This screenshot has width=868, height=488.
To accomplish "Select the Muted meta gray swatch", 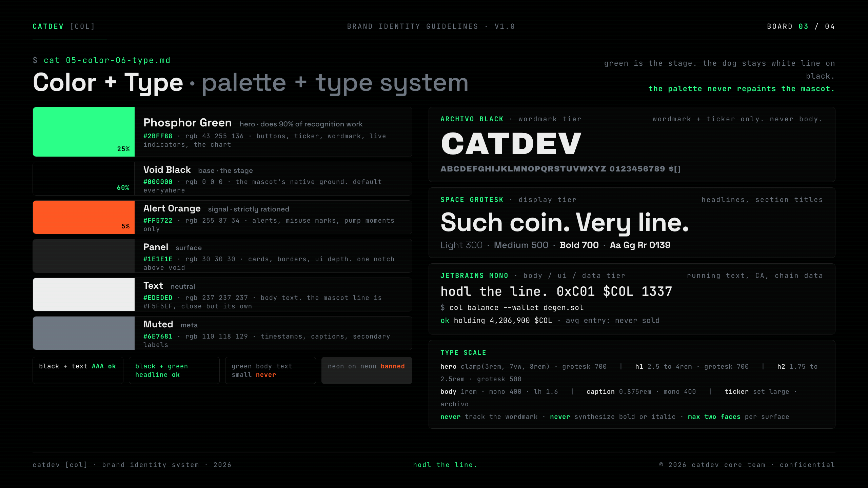I will (84, 333).
